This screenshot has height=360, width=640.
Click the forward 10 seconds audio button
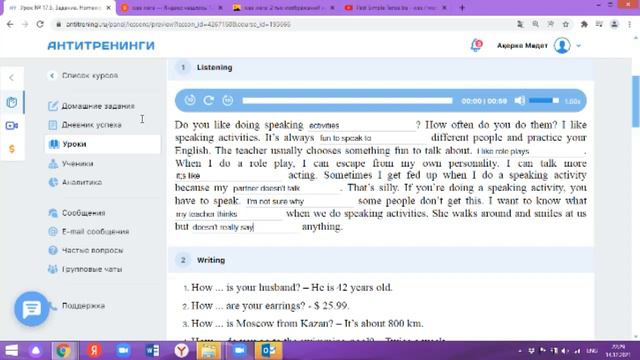click(x=228, y=100)
